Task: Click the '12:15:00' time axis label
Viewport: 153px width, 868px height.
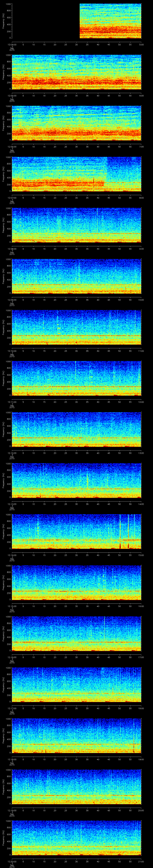Action: click(x=12, y=606)
